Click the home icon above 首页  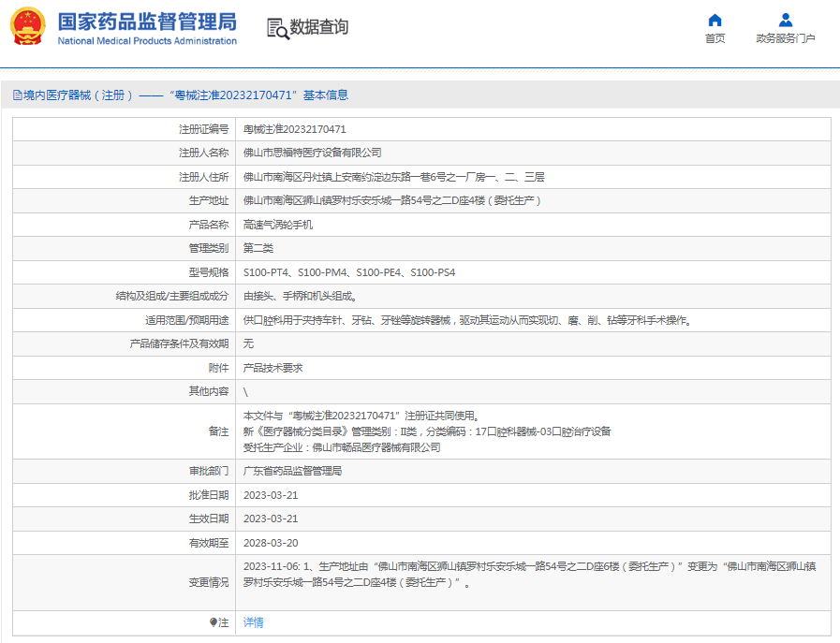(x=715, y=21)
